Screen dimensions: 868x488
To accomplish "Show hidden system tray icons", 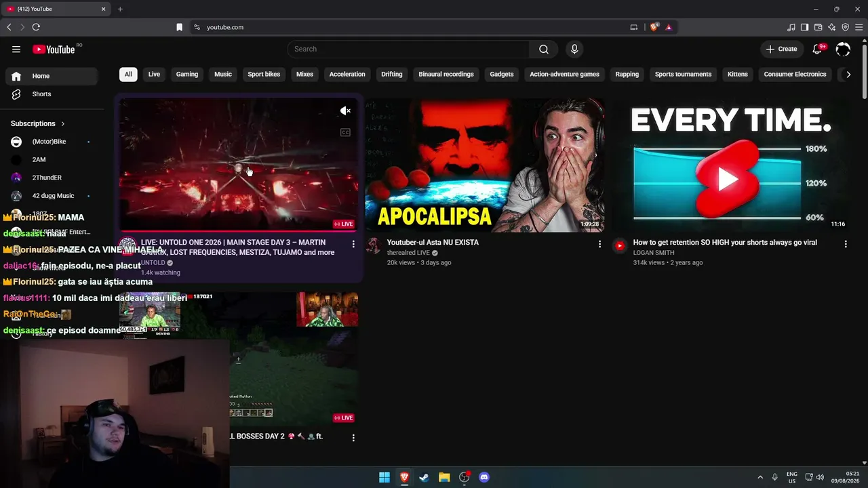I will [760, 477].
